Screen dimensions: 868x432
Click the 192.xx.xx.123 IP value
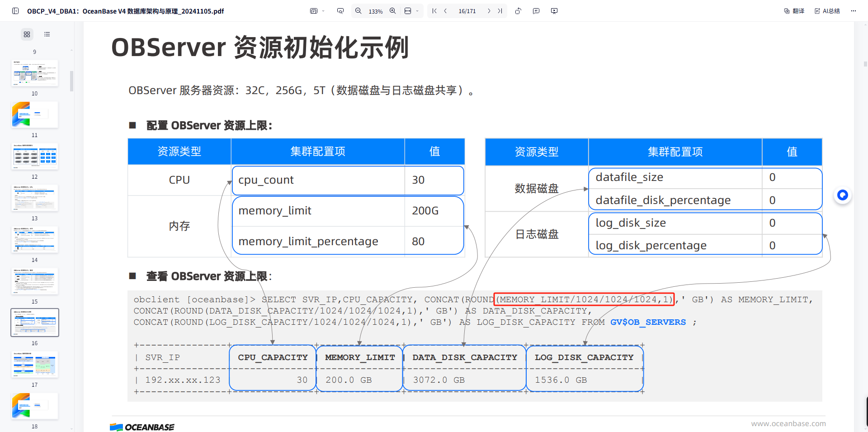pyautogui.click(x=183, y=380)
